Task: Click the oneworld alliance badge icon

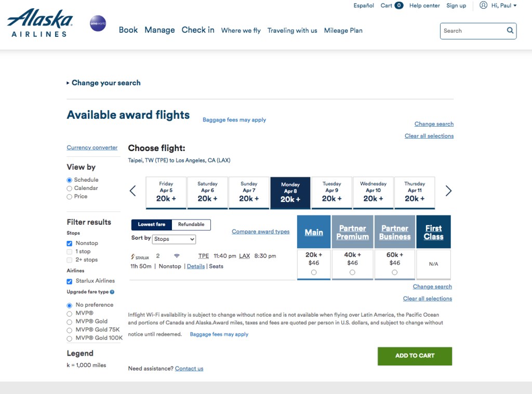Action: (x=98, y=23)
